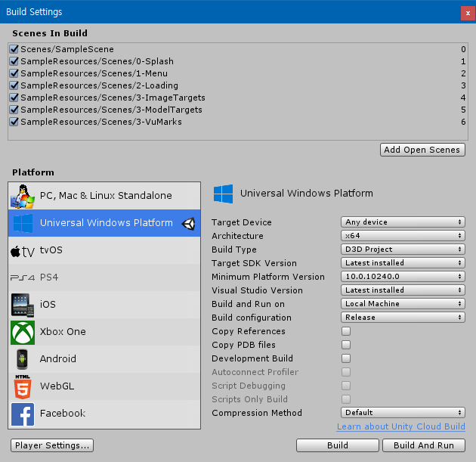The height and width of the screenshot is (462, 476).
Task: Open the Minimum Platform Version dropdown
Action: pyautogui.click(x=403, y=277)
